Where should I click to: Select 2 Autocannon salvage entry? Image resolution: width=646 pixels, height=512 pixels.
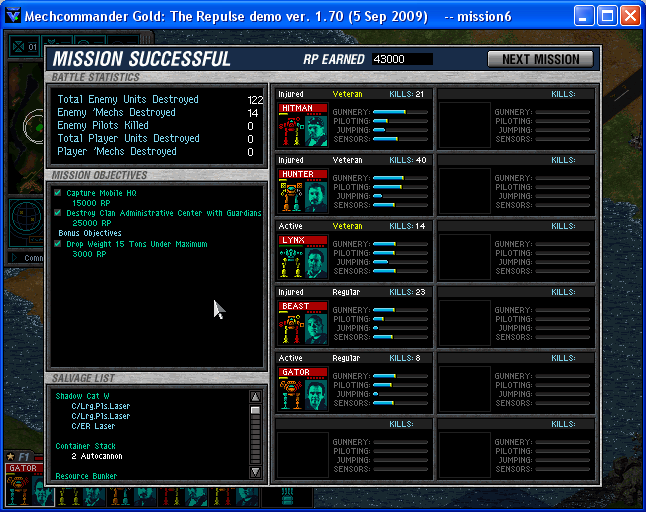coord(97,456)
